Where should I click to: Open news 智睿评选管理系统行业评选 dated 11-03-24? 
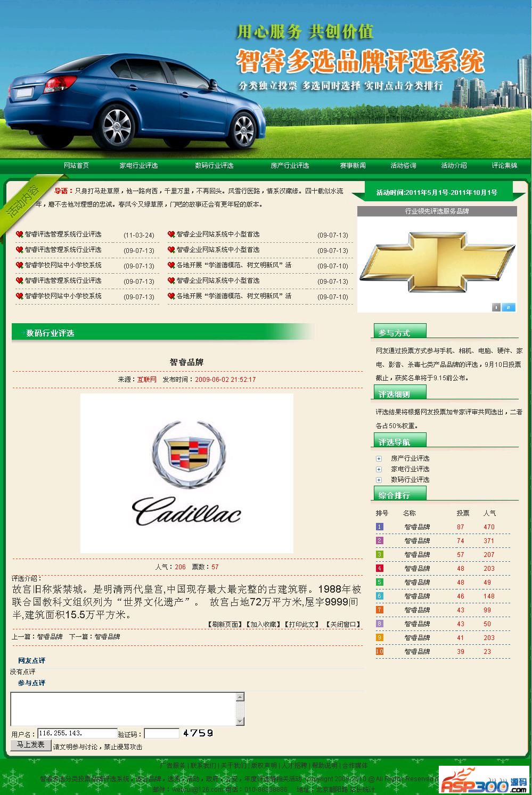63,234
